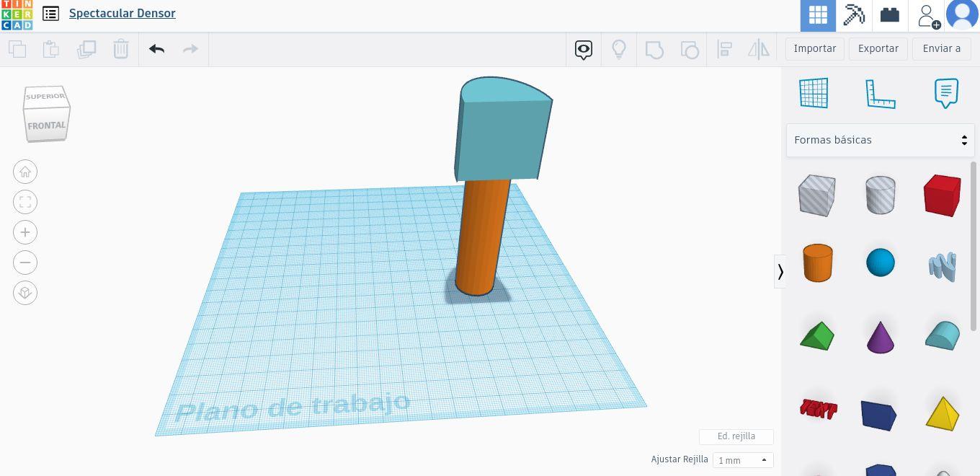This screenshot has width=980, height=476.
Task: Click the Paste icon in toolbar
Action: point(50,49)
